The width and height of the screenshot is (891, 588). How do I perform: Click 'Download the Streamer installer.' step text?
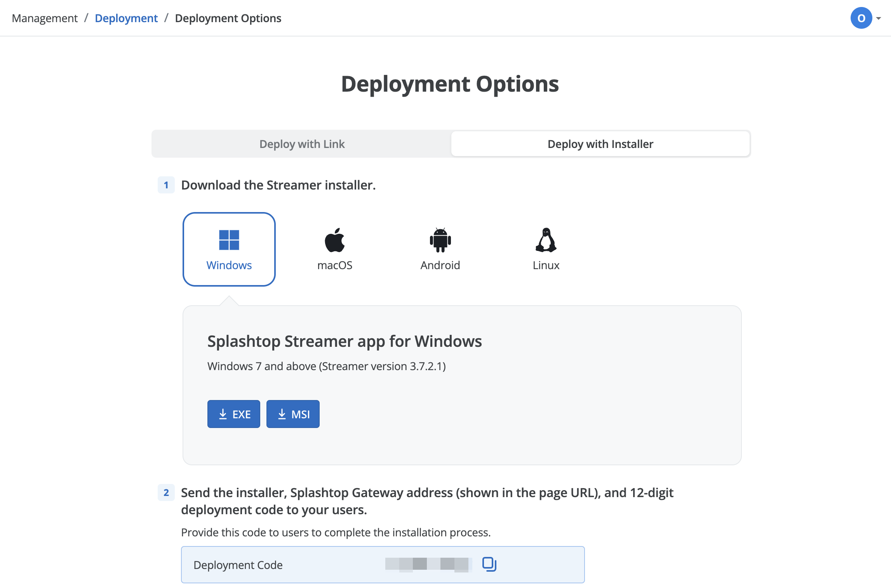[278, 185]
